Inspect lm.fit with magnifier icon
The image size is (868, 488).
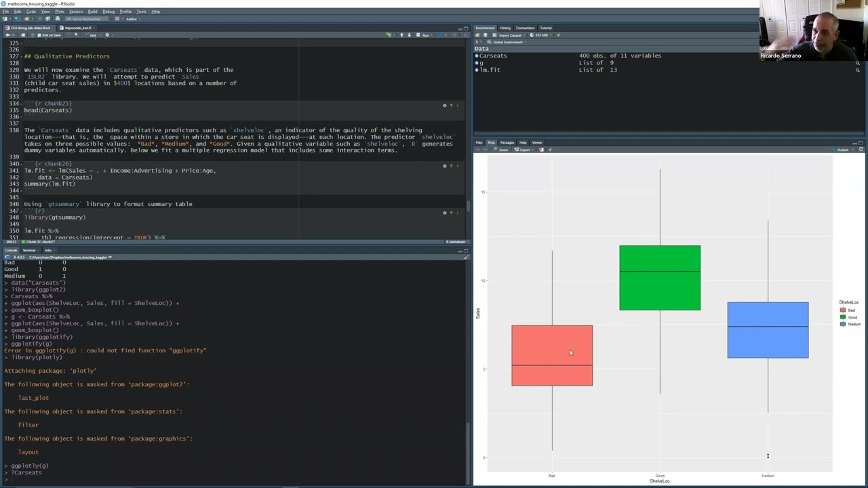857,70
